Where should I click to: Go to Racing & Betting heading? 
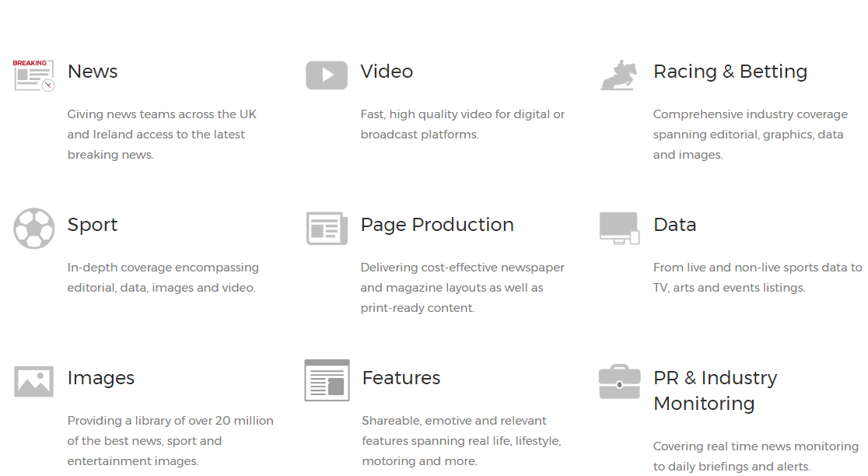730,72
